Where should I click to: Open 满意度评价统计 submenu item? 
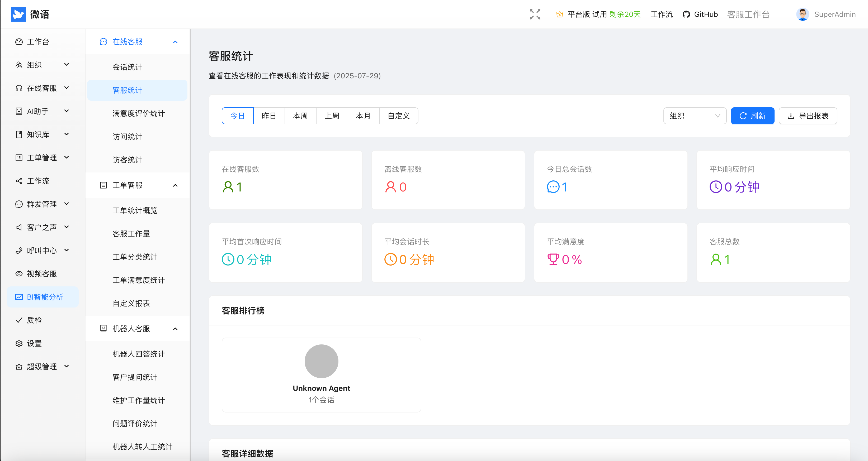pos(139,113)
